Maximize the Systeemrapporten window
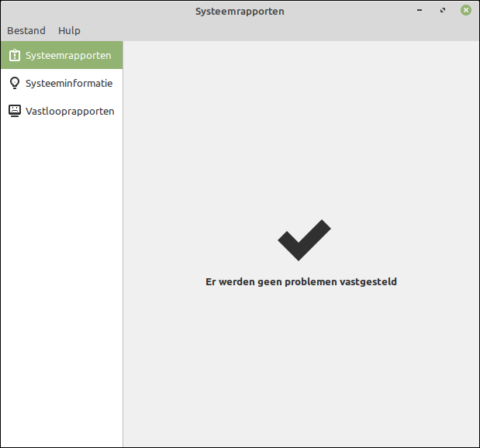The height and width of the screenshot is (448, 480). tap(443, 11)
